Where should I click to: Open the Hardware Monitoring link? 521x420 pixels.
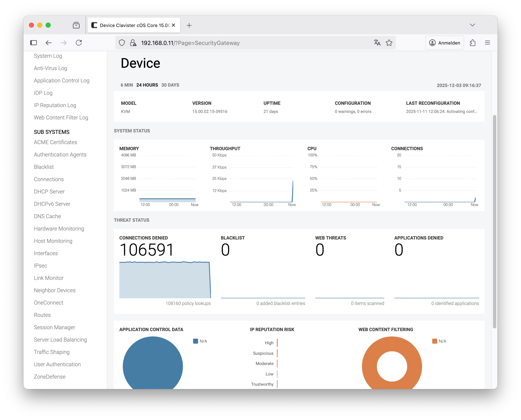click(59, 229)
